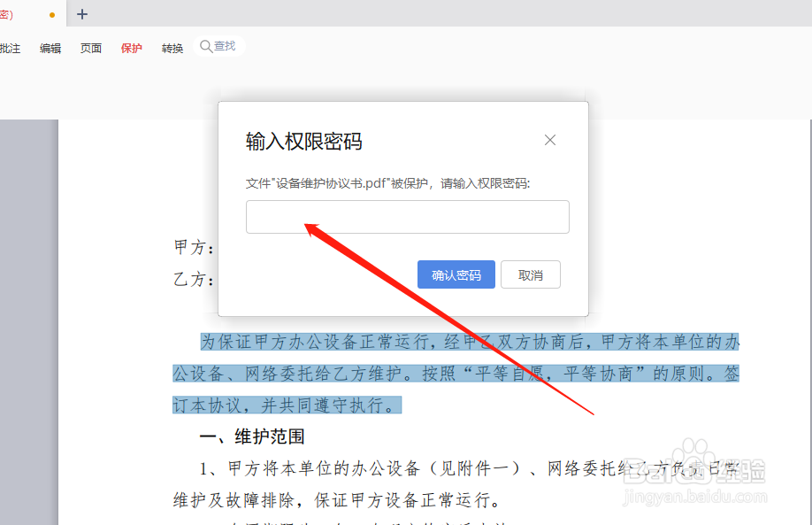Open the 转换 convert menu
This screenshot has width=812, height=525.
pos(172,49)
